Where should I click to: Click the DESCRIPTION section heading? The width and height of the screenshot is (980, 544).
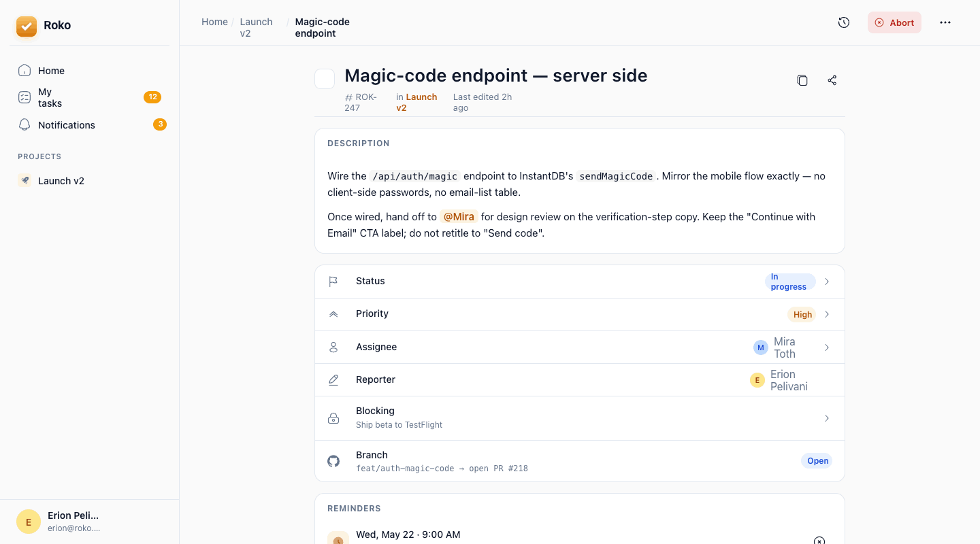pyautogui.click(x=359, y=143)
